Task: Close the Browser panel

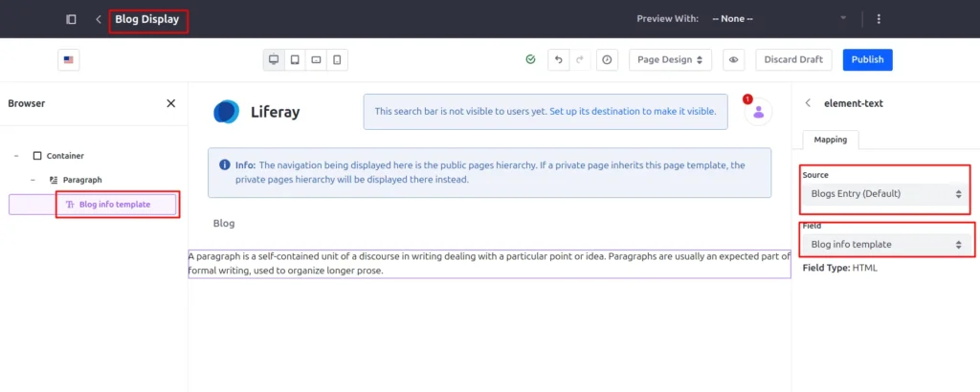Action: [x=171, y=103]
